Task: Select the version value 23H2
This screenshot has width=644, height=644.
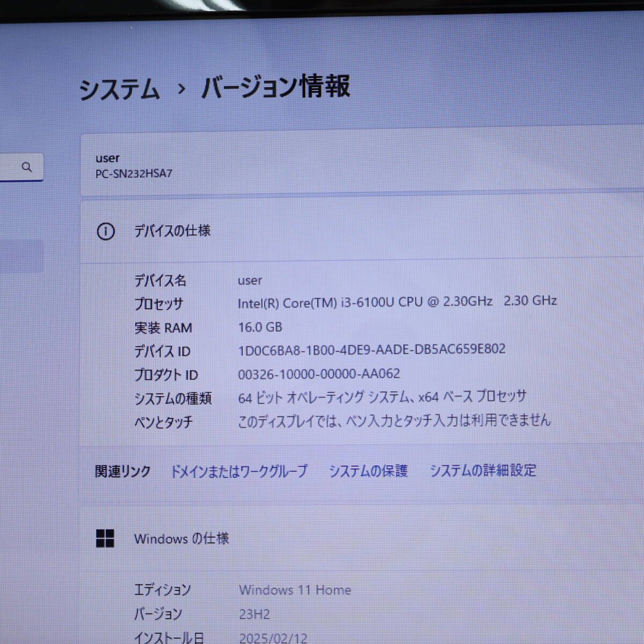Action: click(254, 614)
